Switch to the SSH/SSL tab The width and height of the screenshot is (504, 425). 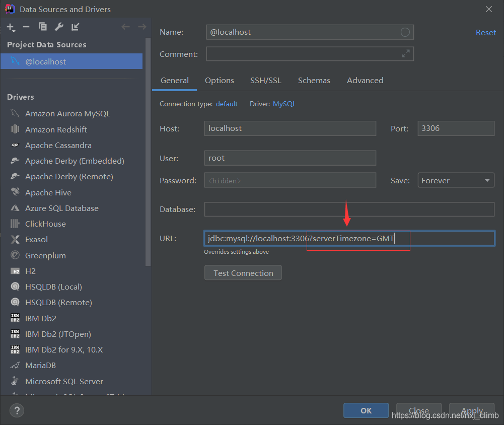coord(266,81)
